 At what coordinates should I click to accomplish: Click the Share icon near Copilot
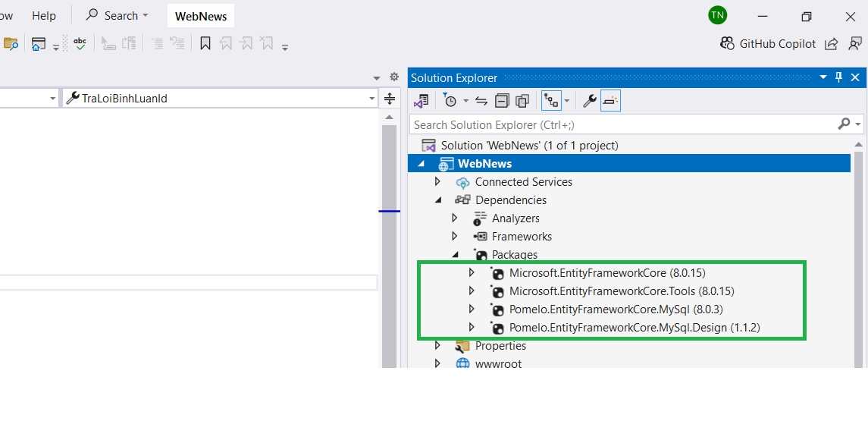(831, 44)
